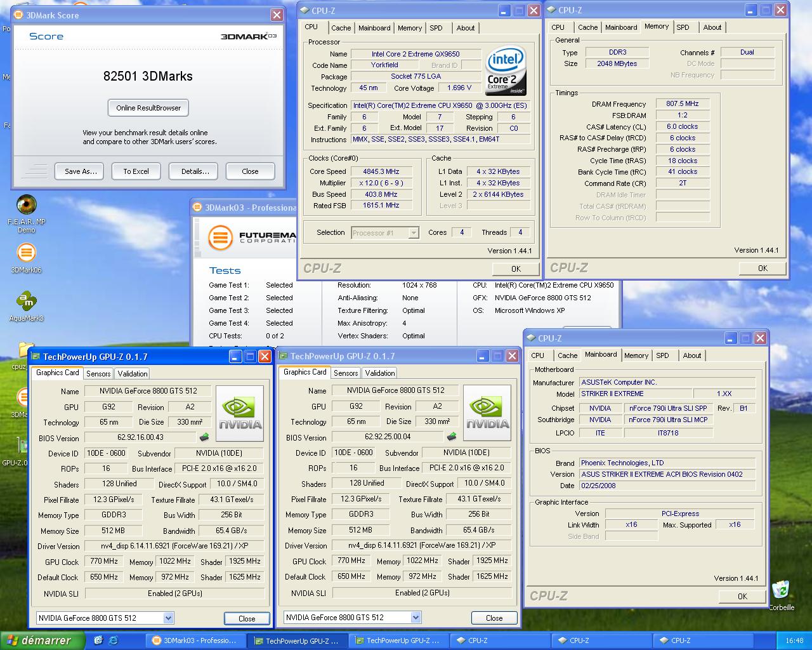The width and height of the screenshot is (812, 650).
Task: Click the BIOS save chip icon in left GPU-Z window
Action: click(204, 437)
